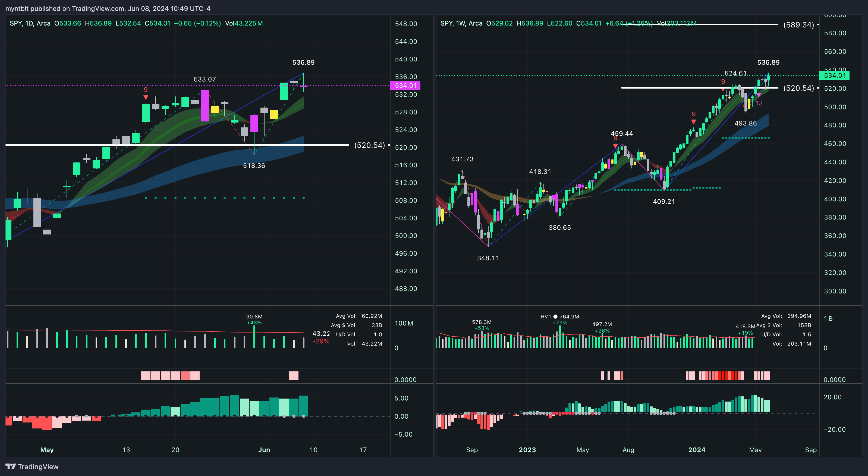This screenshot has height=476, width=868.
Task: Click the May label on daily time axis
Action: point(47,450)
